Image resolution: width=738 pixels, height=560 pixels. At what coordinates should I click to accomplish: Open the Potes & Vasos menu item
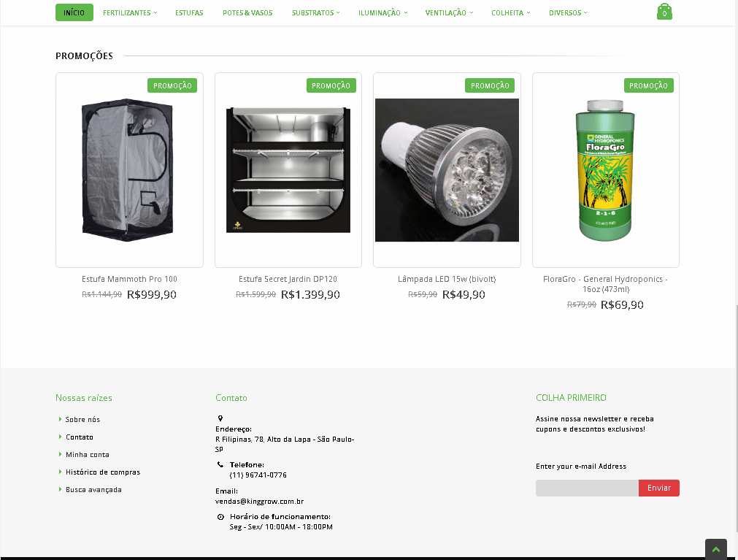pos(247,12)
